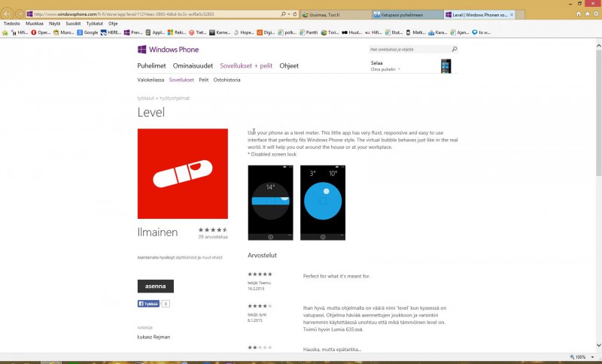Click the browser back arrow button

coord(8,14)
